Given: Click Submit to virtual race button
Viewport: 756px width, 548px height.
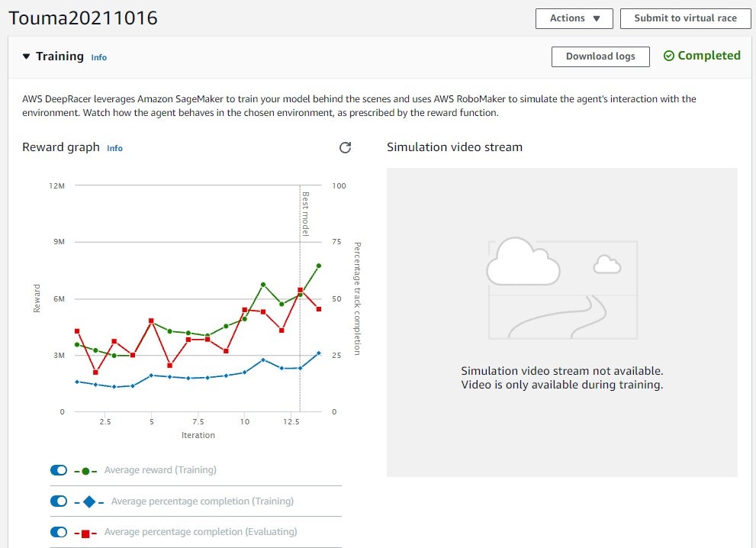Looking at the screenshot, I should point(685,18).
